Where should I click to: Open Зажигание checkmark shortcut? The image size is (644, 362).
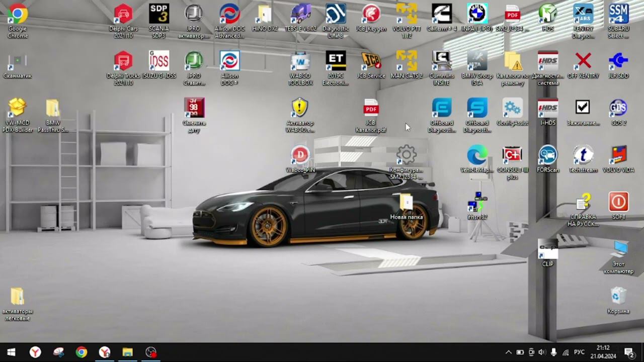[x=583, y=112]
